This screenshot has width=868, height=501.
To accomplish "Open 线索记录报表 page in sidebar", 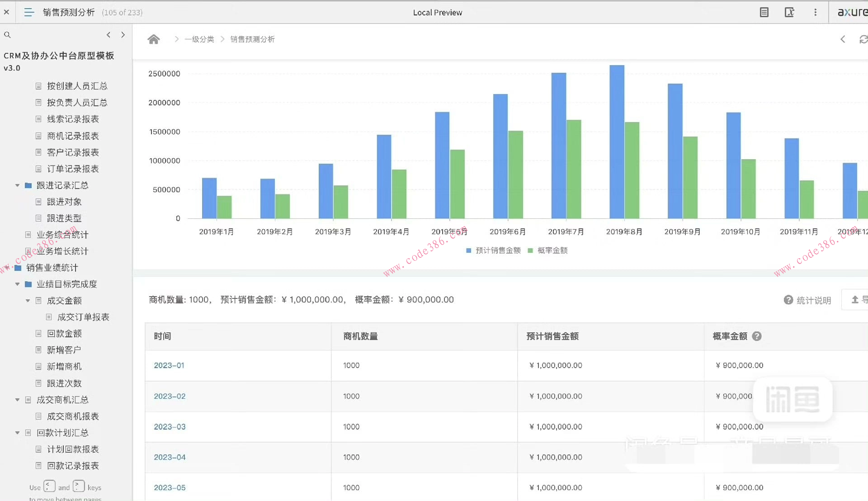I will click(73, 119).
